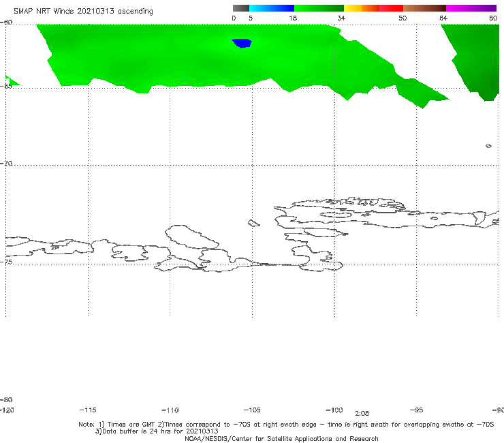
Task: Click the longitude label '-95'
Action: pos(417,410)
